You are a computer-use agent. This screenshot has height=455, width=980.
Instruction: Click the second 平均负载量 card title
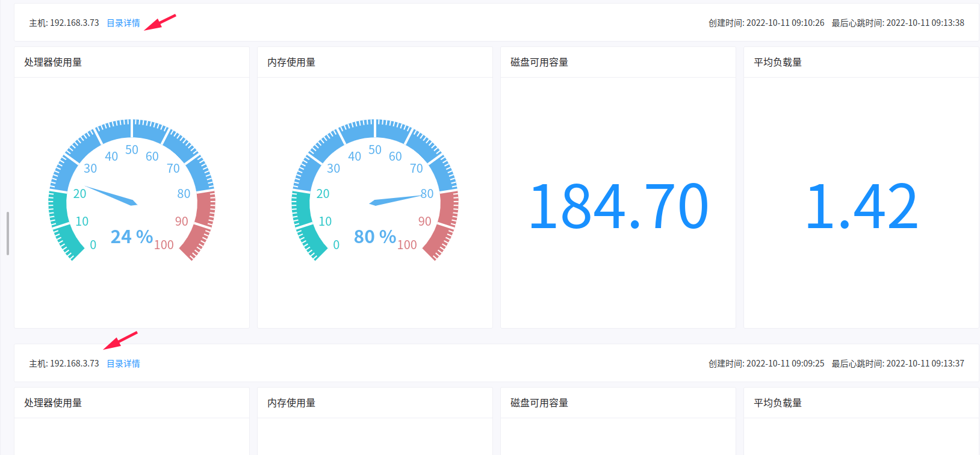pos(778,403)
